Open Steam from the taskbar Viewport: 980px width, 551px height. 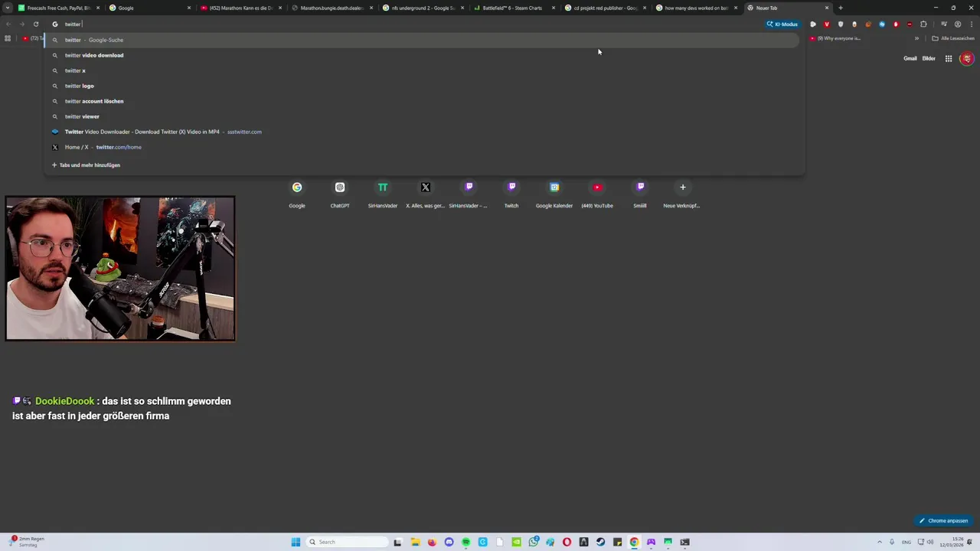click(600, 542)
